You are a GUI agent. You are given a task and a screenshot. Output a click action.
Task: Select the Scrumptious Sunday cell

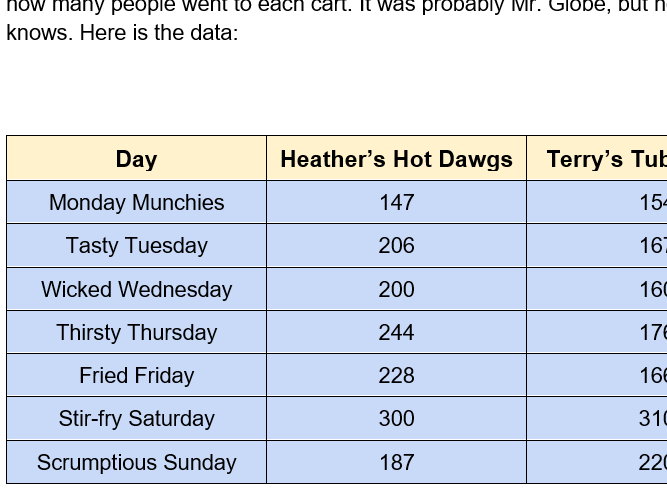point(137,462)
